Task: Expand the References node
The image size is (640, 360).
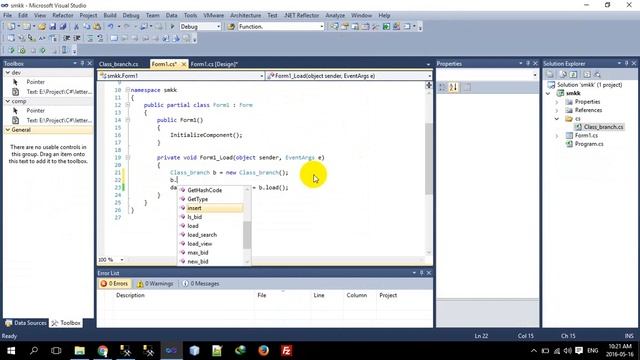Action: 557,110
